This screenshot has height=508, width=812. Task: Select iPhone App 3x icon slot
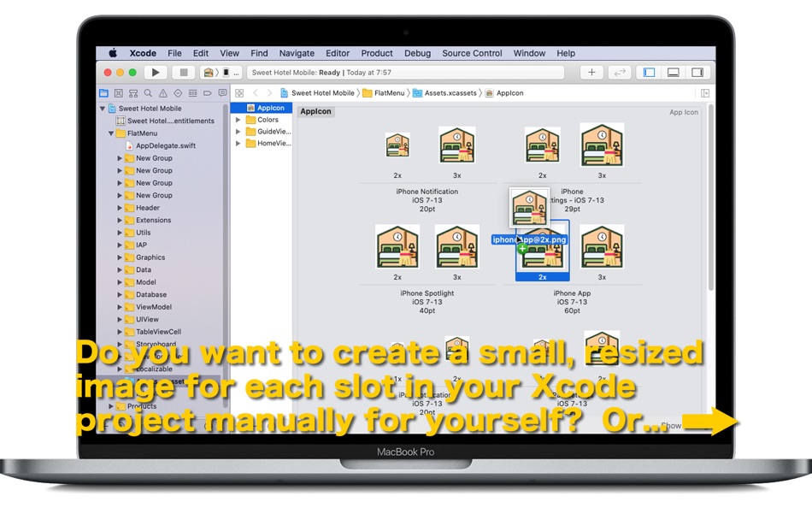602,247
